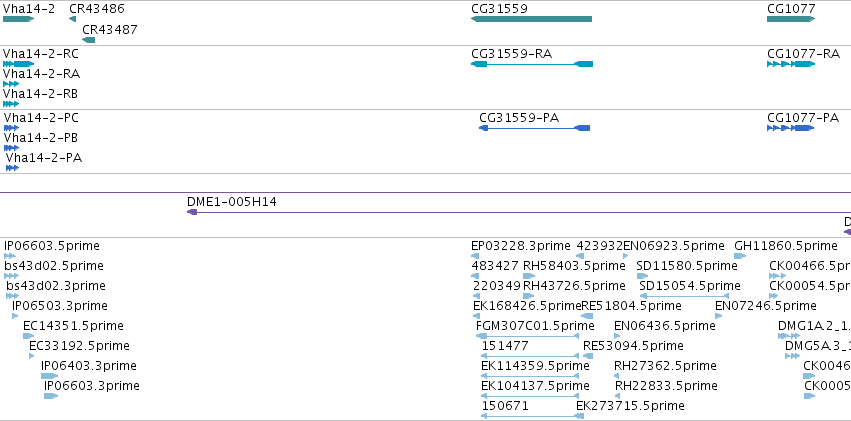
Task: Select the SD15054.5prime EST alignment
Action: (684, 296)
